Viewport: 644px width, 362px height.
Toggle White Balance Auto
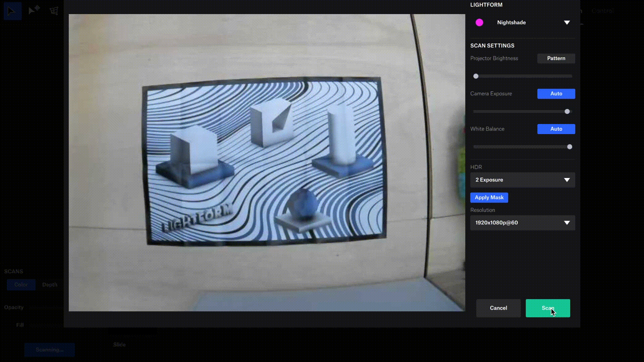tap(556, 129)
